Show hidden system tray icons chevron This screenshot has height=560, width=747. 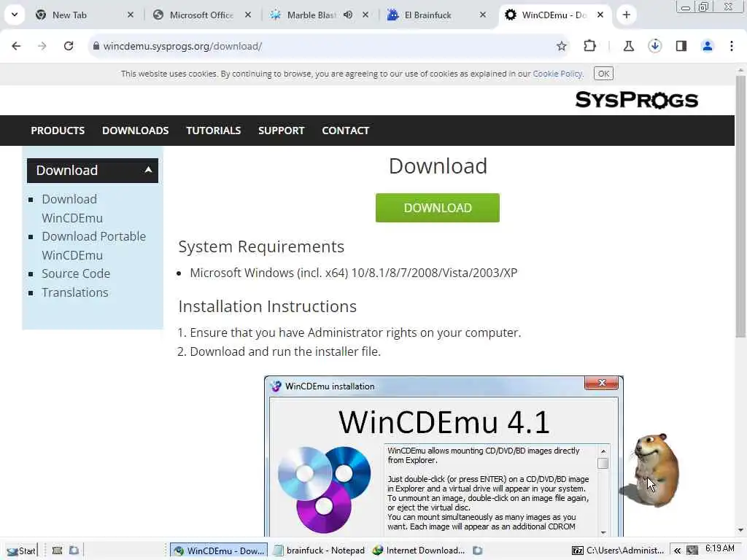677,551
